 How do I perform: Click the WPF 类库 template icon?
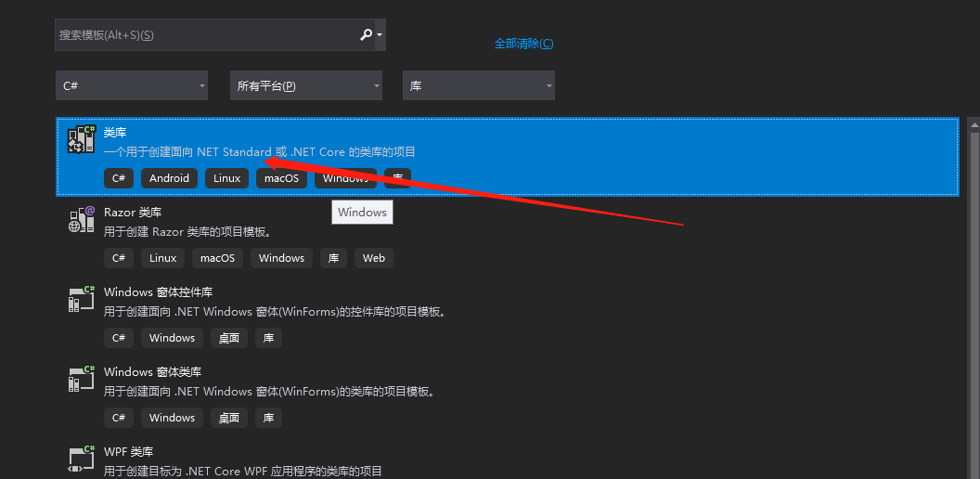(82, 459)
